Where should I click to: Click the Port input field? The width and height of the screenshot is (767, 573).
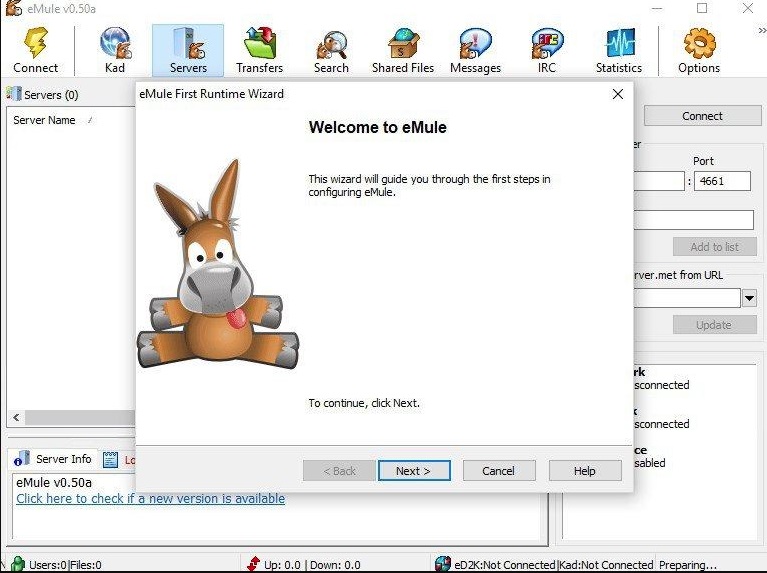click(723, 182)
